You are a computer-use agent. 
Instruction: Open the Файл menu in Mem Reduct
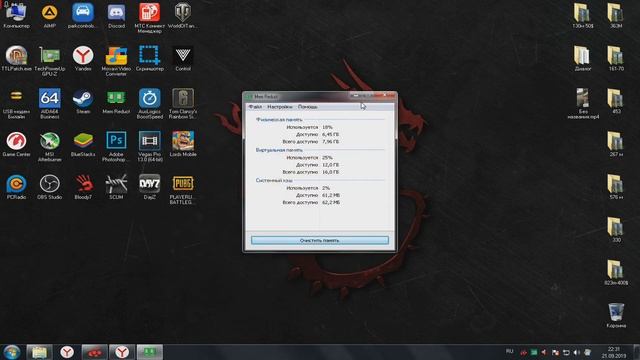click(x=255, y=107)
